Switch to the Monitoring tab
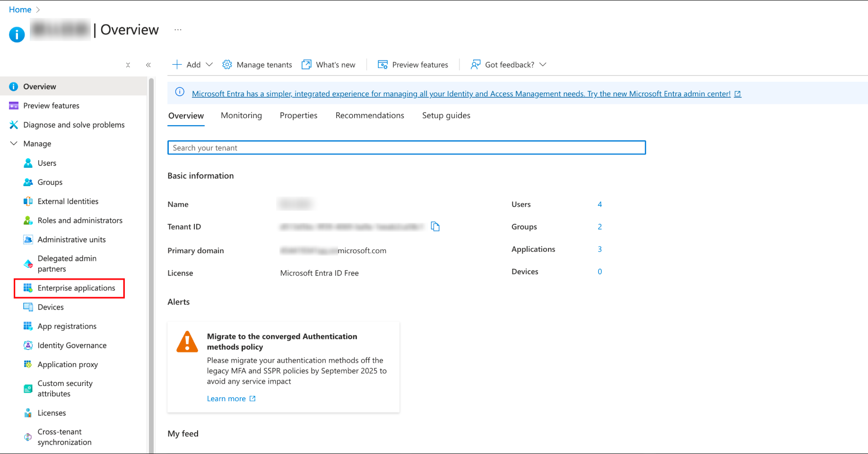Viewport: 868px width, 454px height. click(x=241, y=116)
